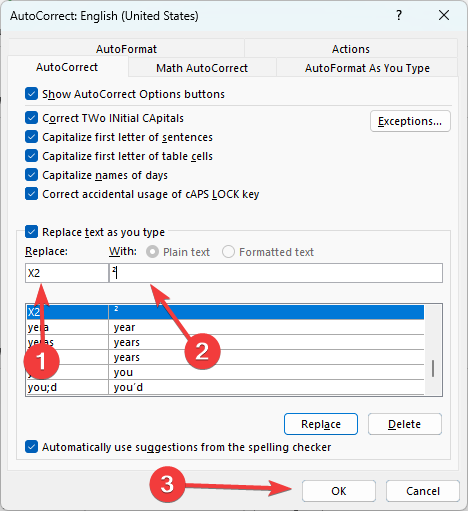
Task: Switch to Math AutoCorrect tab
Action: coord(202,68)
